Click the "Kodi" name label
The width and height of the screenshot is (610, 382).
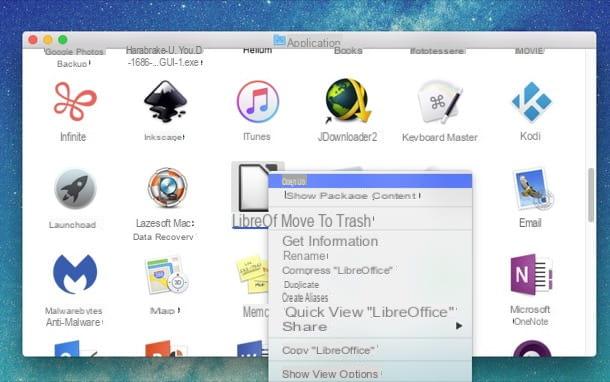point(530,136)
